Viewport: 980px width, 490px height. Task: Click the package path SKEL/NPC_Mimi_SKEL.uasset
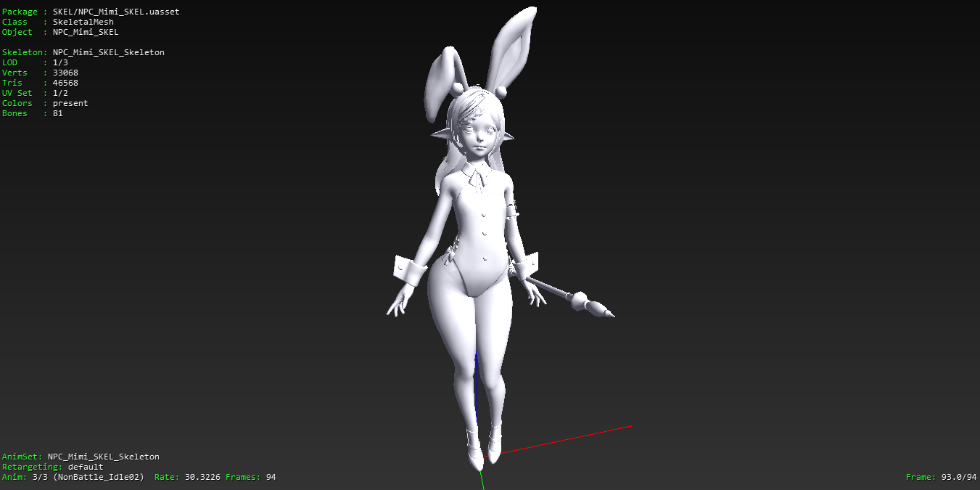(x=116, y=12)
